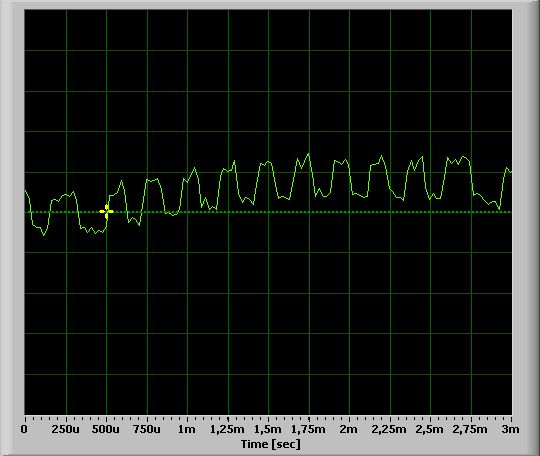Click the '0' time axis label

(24, 429)
